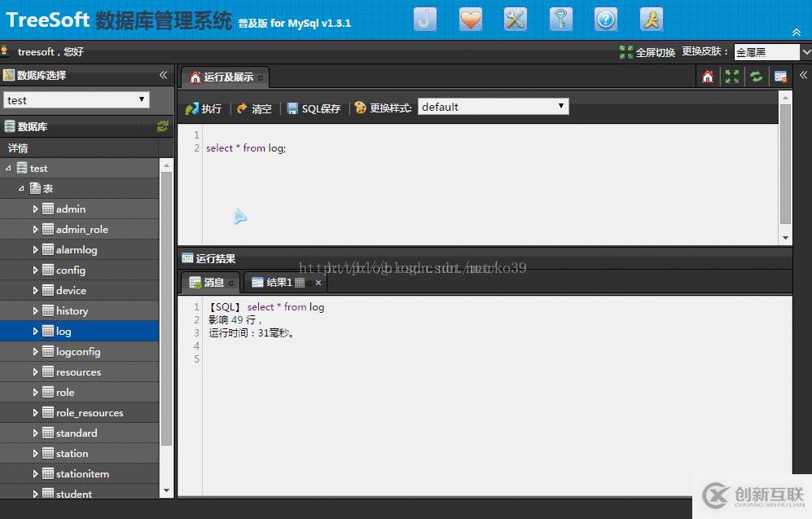Viewport: 812px width, 519px height.
Task: Click the table icon beside admin
Action: (47, 209)
